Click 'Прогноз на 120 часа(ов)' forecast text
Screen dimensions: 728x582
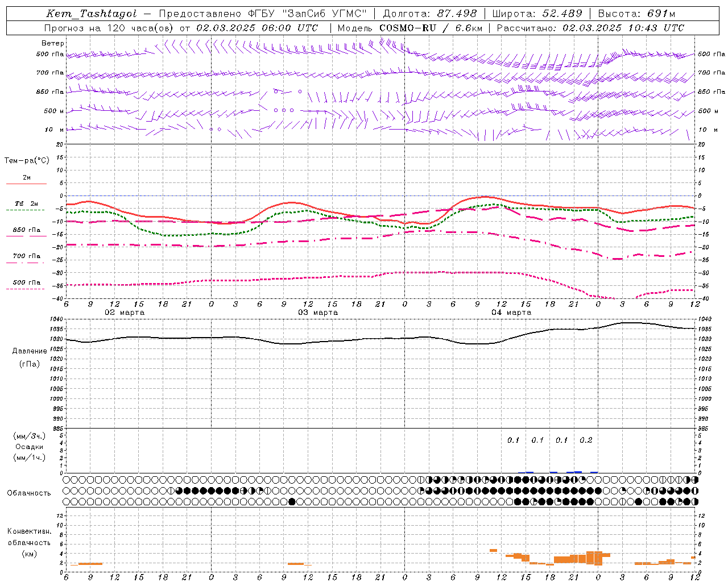[x=109, y=28]
